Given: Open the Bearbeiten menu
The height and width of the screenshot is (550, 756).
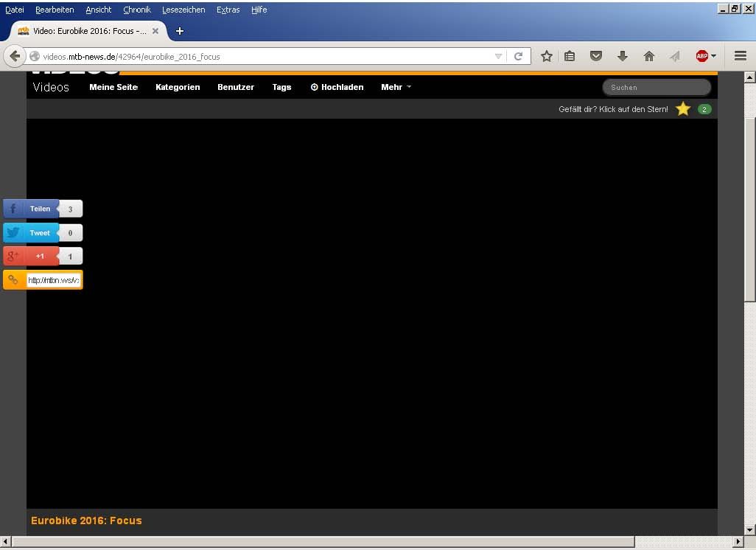Looking at the screenshot, I should tap(55, 10).
